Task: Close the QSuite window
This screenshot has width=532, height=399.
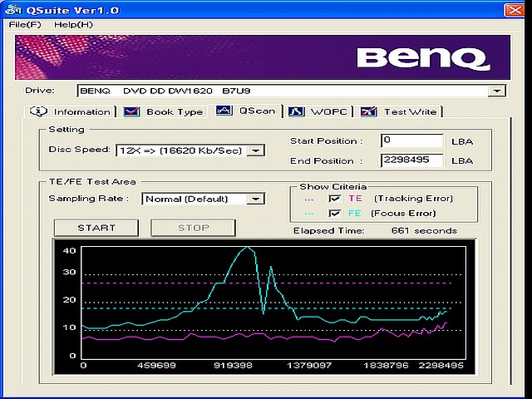Action: [515, 10]
